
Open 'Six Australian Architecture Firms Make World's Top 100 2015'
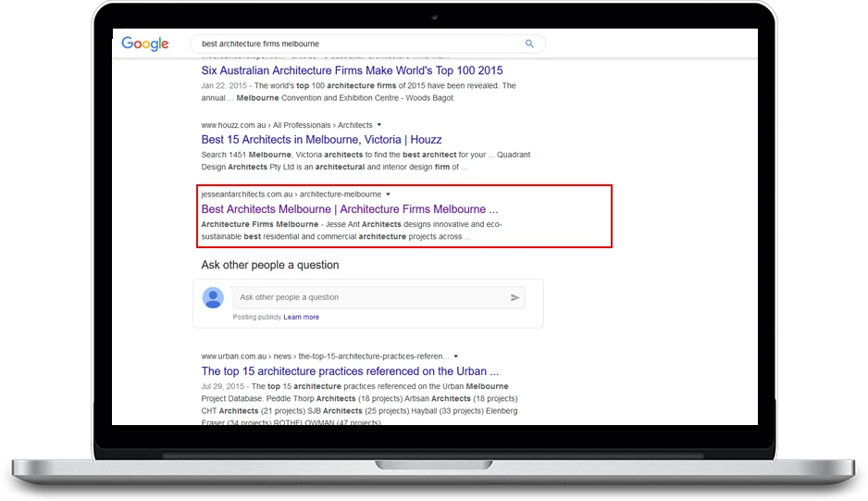[x=352, y=70]
